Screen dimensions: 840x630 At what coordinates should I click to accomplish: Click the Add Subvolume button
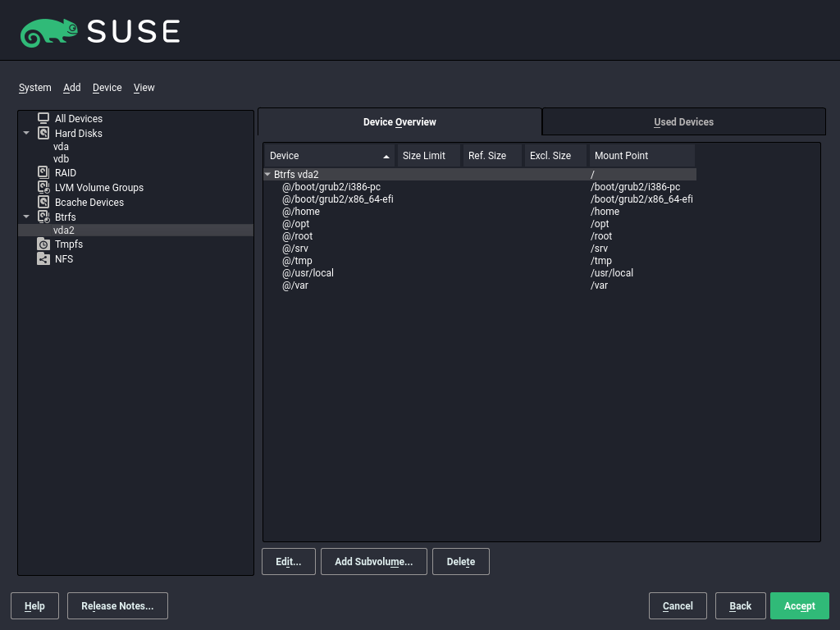pos(373,561)
